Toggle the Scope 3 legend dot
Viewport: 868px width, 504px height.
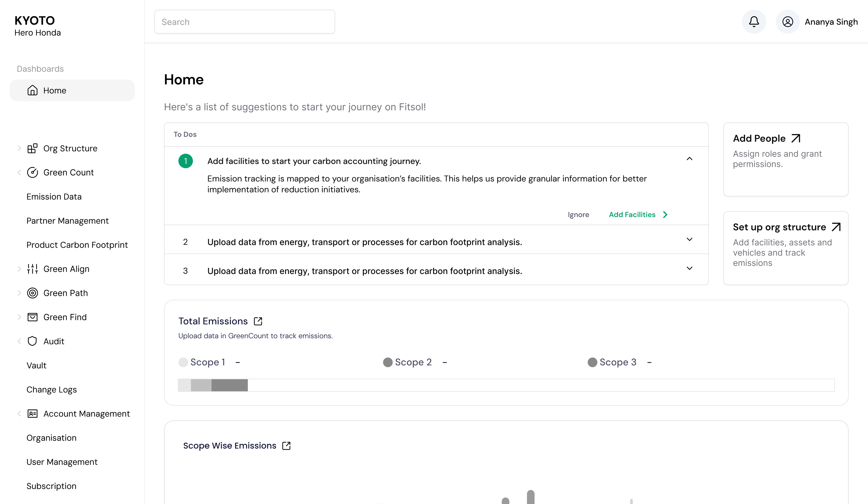(592, 362)
